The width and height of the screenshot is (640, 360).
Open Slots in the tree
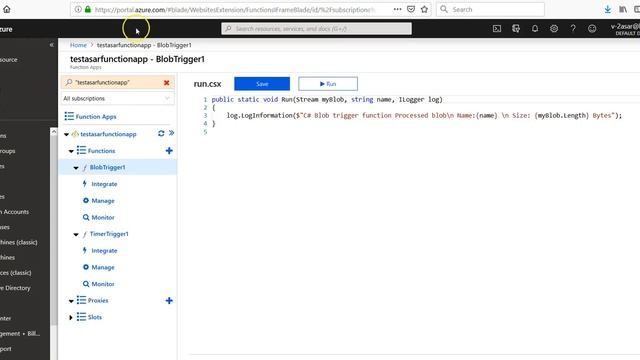(95, 317)
